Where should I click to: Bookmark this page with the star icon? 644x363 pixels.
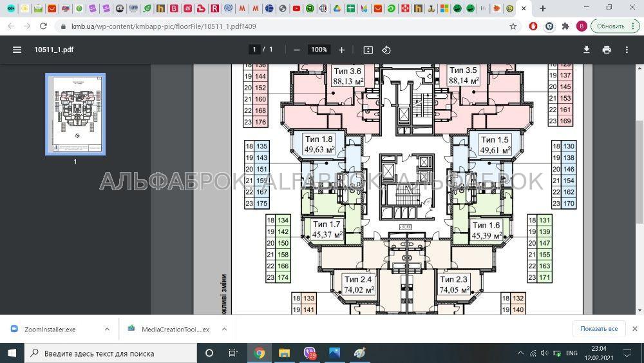tap(513, 26)
